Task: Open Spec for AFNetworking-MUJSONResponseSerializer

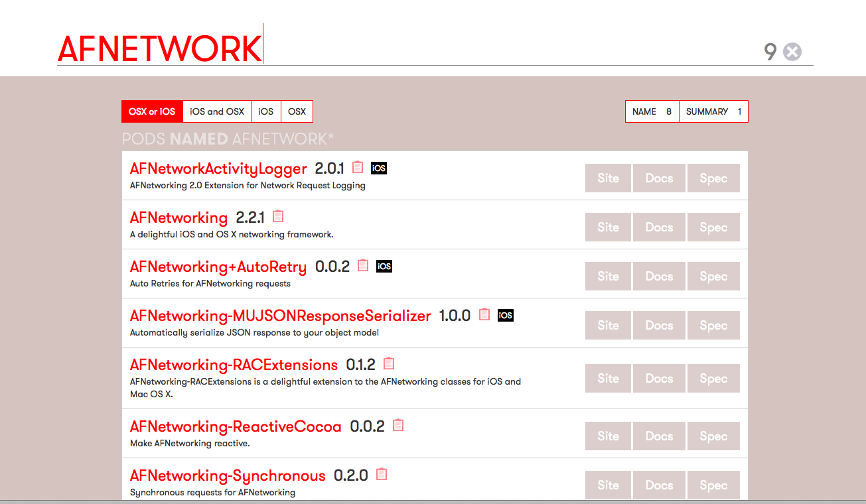Action: (713, 326)
